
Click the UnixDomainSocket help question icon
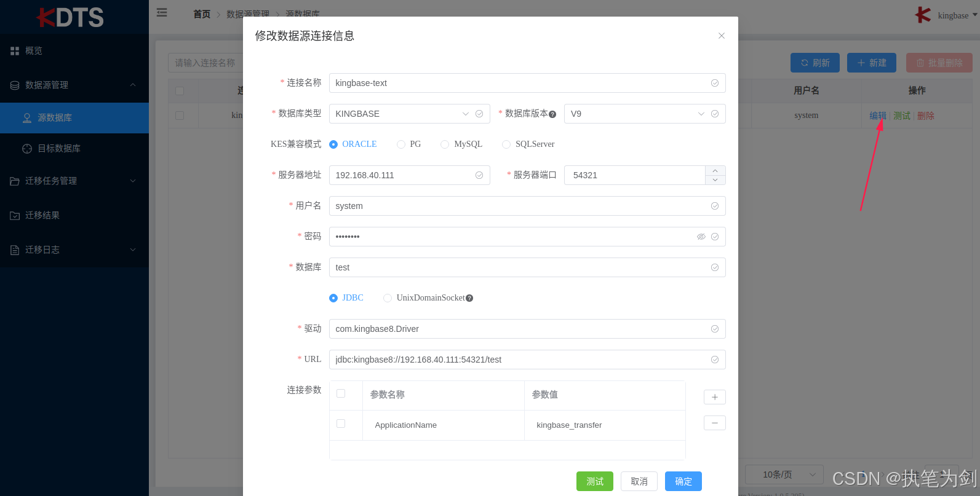(469, 298)
